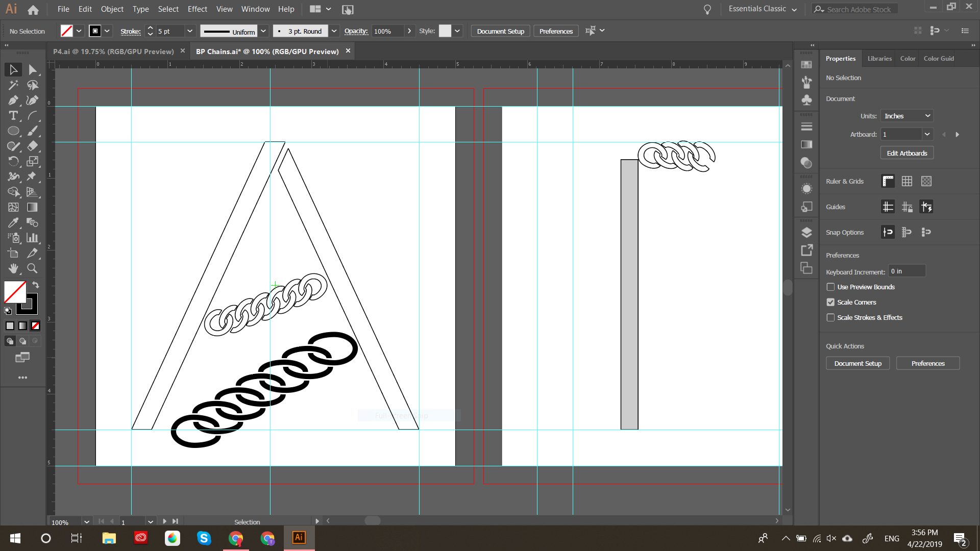Screen dimensions: 980x551
Task: Select the Type tool
Action: pyautogui.click(x=13, y=116)
